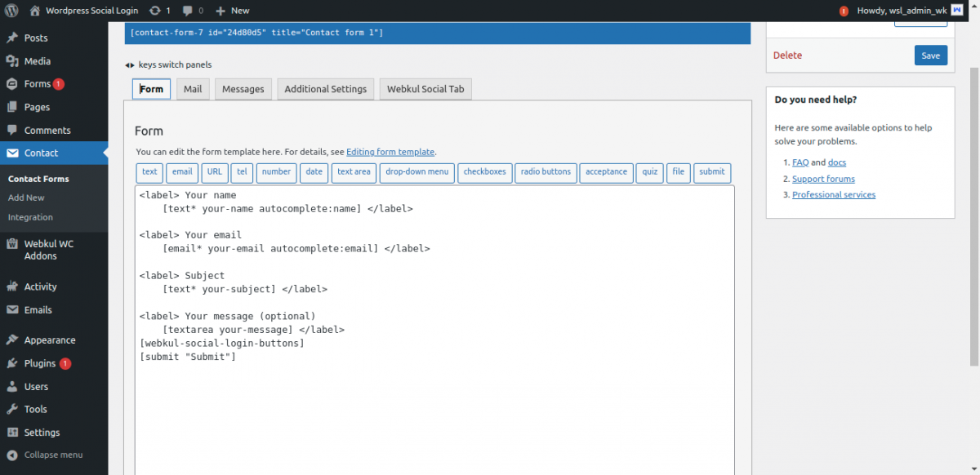980x475 pixels.
Task: Open the Support forums link
Action: (x=823, y=179)
